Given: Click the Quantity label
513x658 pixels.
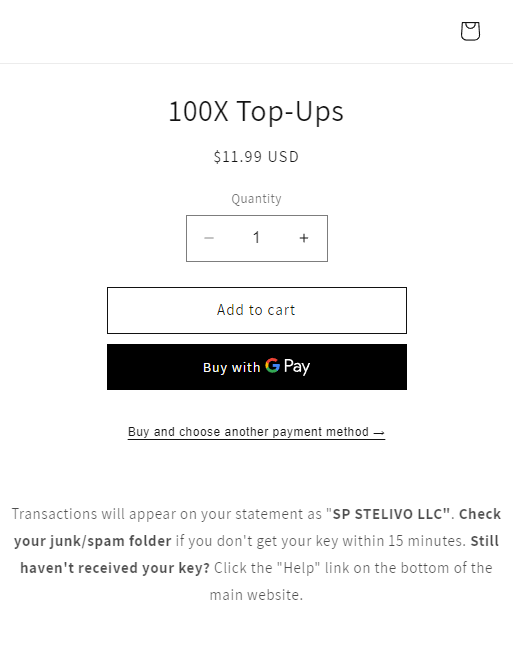Looking at the screenshot, I should [x=256, y=198].
